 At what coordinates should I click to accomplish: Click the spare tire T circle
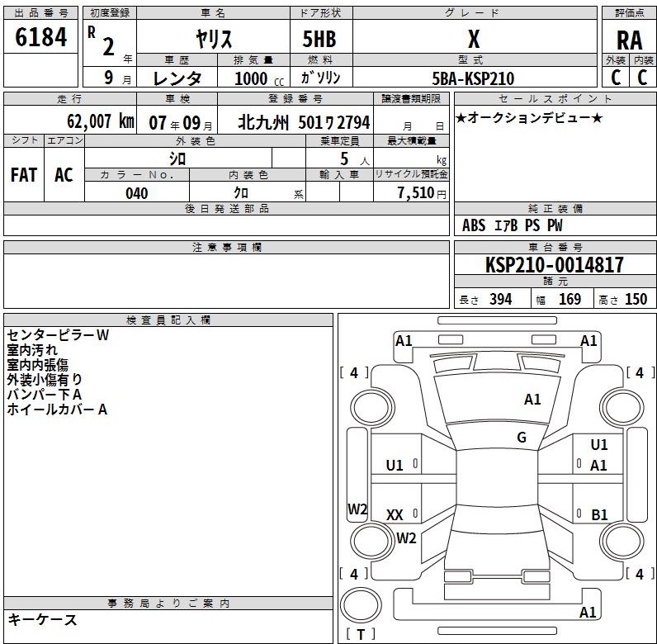[361, 606]
